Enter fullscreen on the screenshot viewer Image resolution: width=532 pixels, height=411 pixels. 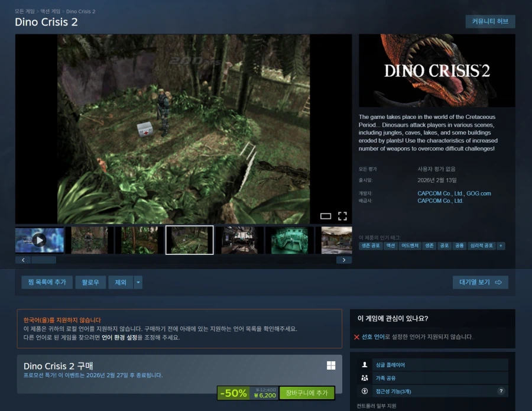342,216
